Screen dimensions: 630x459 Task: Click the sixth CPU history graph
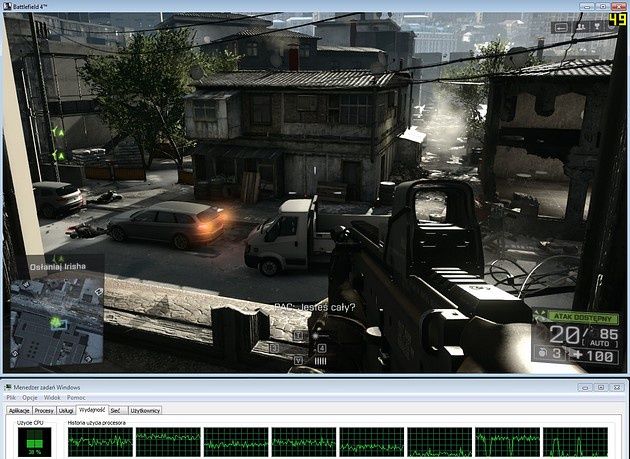click(440, 442)
